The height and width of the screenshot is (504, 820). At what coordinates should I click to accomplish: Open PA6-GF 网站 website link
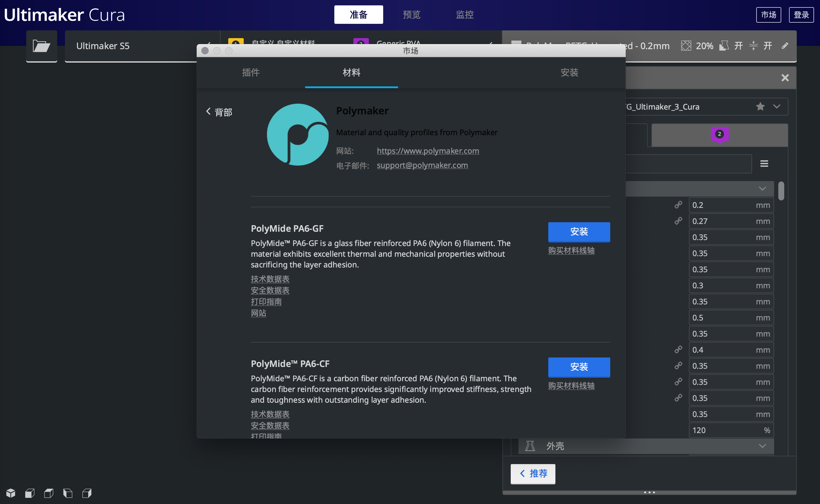[x=258, y=313]
